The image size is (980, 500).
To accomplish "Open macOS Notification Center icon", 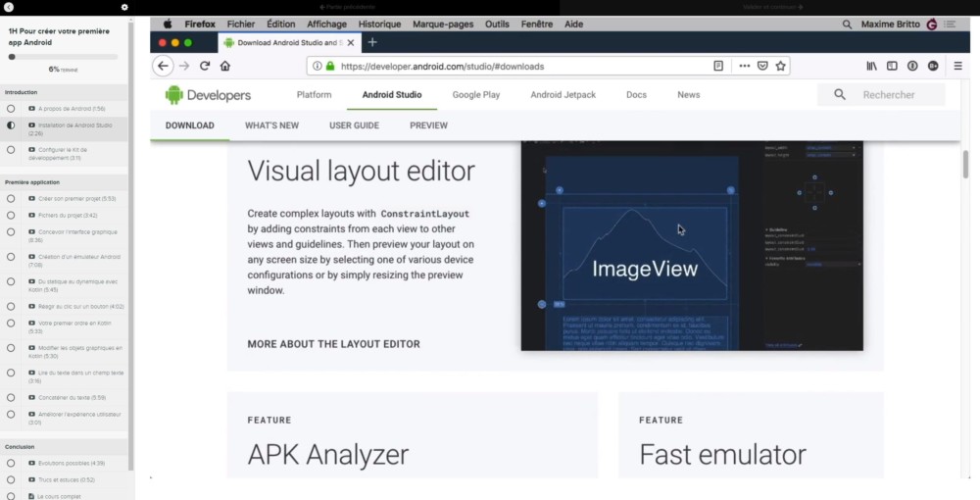I will (x=950, y=25).
